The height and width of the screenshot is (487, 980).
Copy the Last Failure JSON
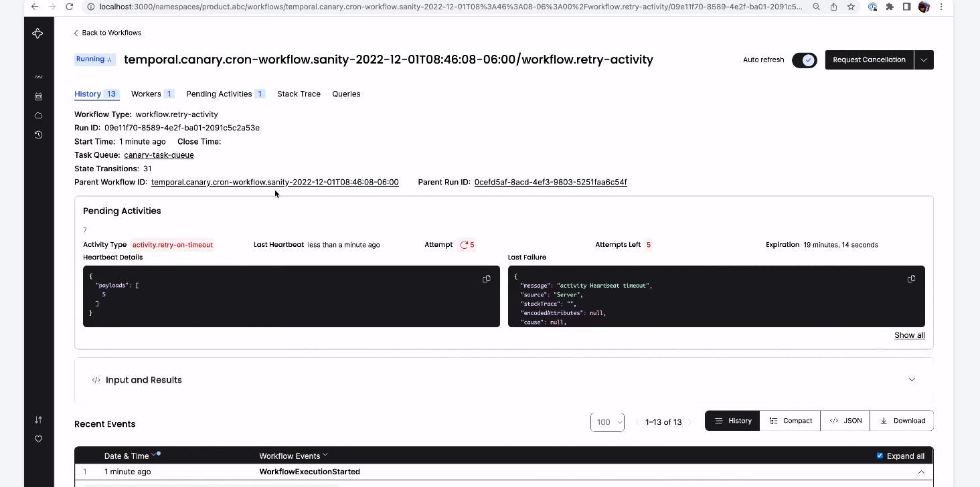911,279
